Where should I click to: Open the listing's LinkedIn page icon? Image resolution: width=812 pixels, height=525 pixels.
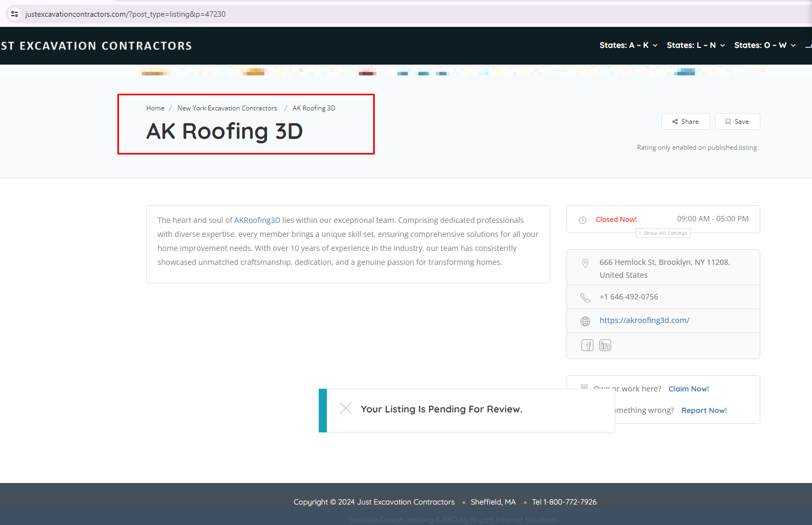[605, 345]
